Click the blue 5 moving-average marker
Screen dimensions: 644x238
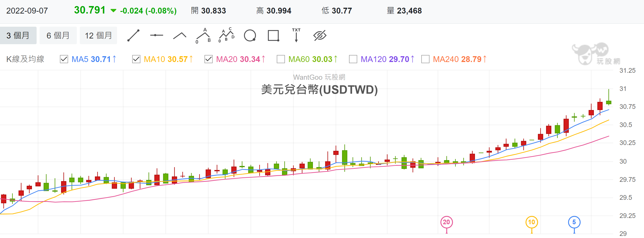point(574,222)
